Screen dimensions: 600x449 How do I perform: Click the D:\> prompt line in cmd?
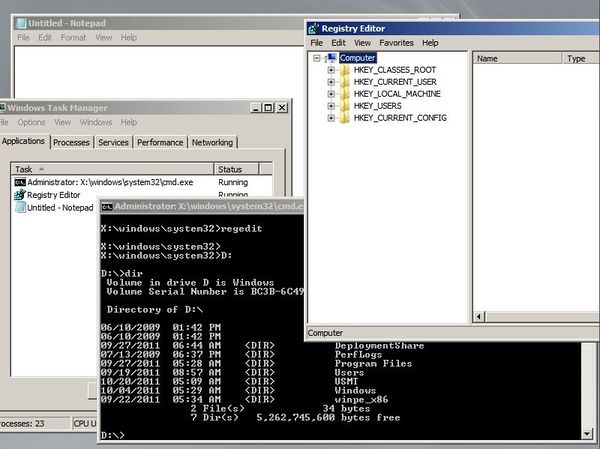(x=112, y=436)
